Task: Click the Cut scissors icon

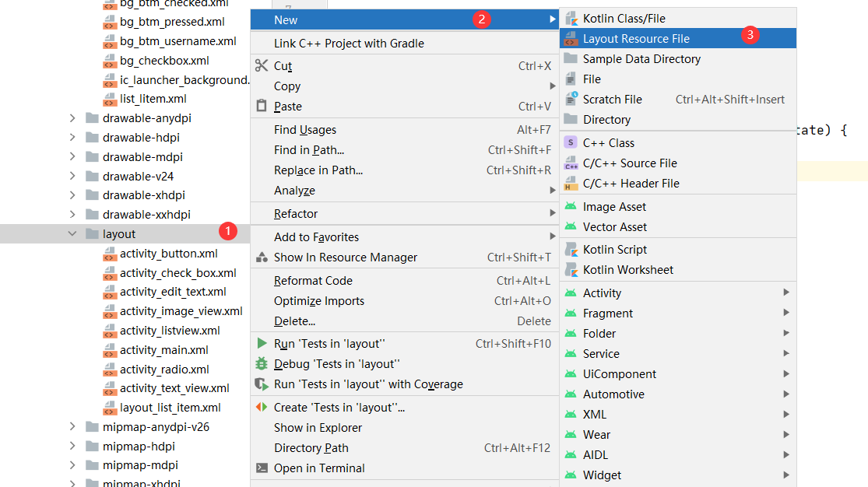Action: [x=261, y=66]
